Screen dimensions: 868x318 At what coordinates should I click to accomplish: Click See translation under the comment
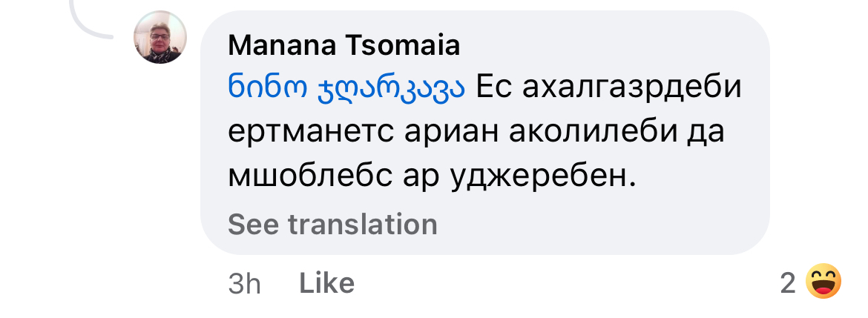tap(332, 224)
